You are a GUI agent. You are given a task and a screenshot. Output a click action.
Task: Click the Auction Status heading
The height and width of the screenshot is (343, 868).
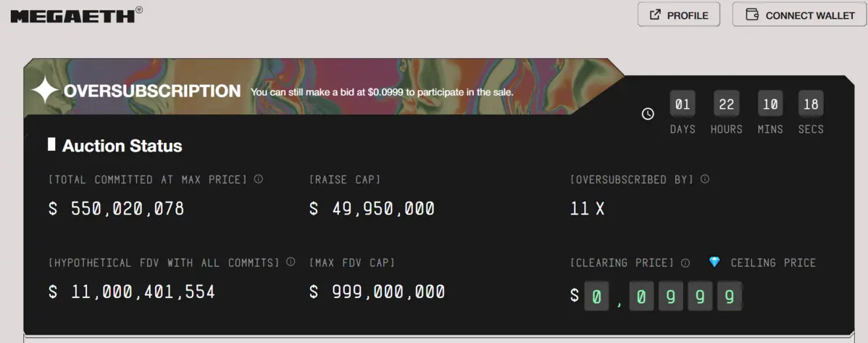[122, 146]
